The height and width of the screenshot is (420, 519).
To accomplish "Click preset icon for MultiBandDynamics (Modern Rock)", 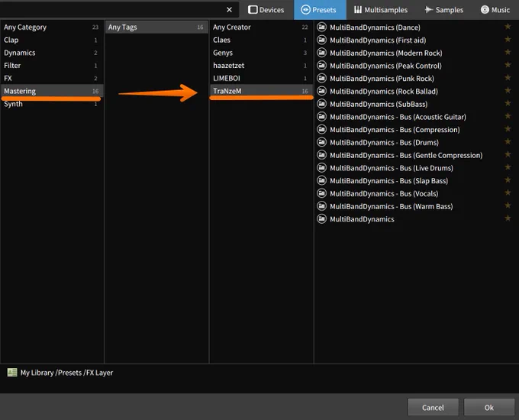I will coord(322,53).
